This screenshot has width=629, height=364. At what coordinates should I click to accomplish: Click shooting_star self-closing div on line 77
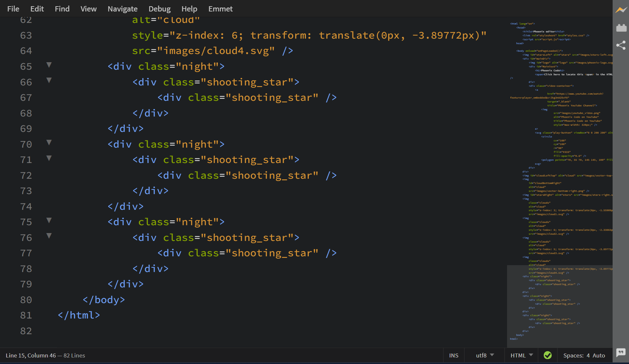coord(247,253)
